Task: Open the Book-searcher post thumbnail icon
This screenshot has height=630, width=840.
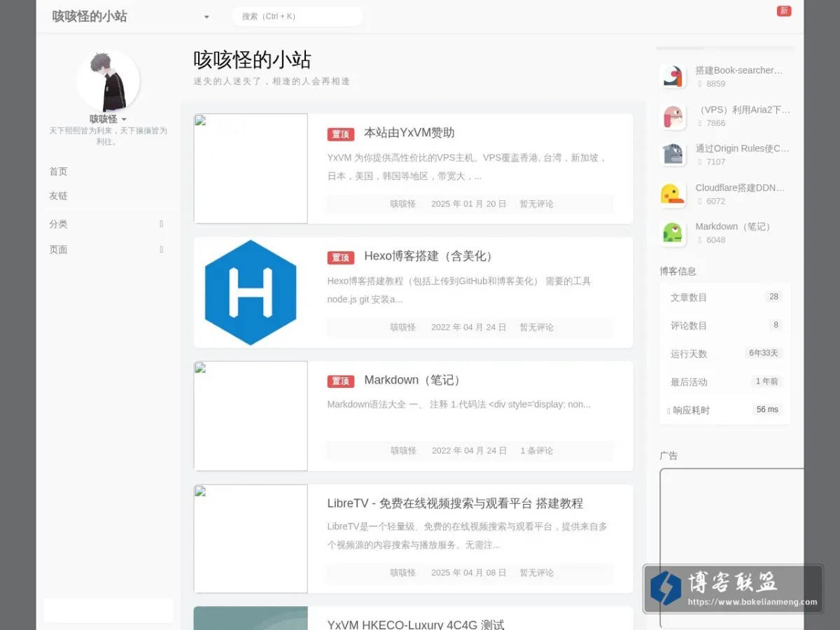Action: pyautogui.click(x=673, y=76)
